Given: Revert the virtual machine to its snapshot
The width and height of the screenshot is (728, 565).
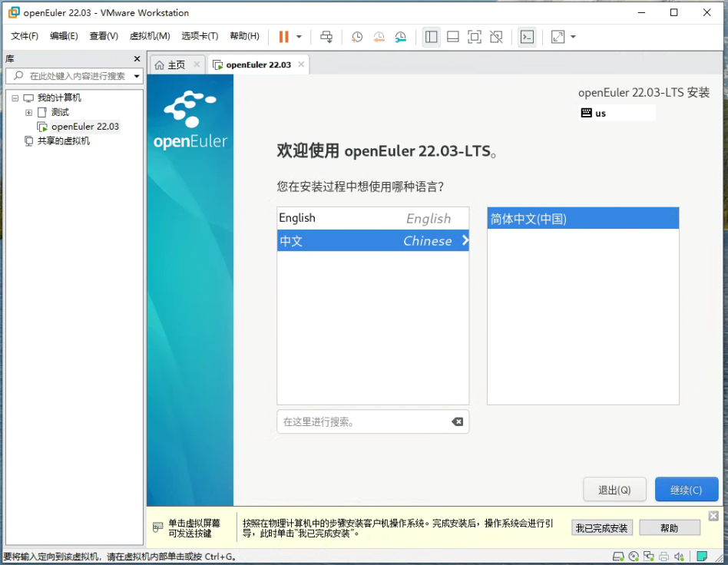Looking at the screenshot, I should point(379,37).
